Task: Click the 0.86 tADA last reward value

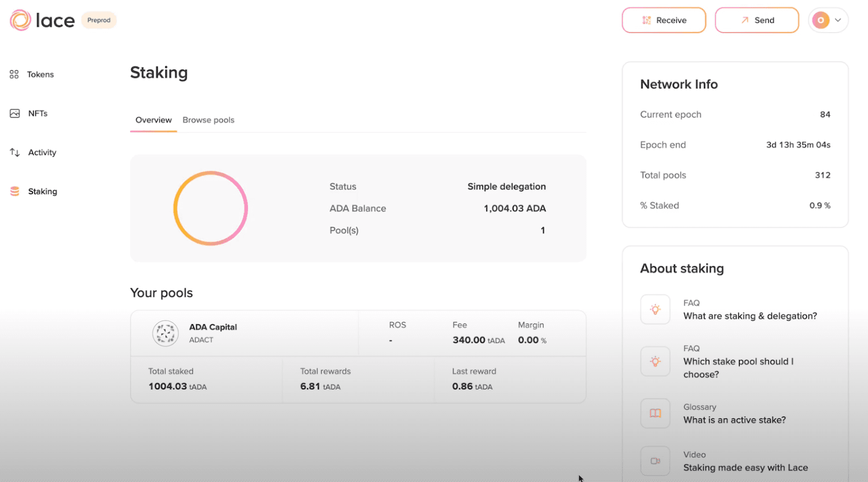Action: coord(473,386)
